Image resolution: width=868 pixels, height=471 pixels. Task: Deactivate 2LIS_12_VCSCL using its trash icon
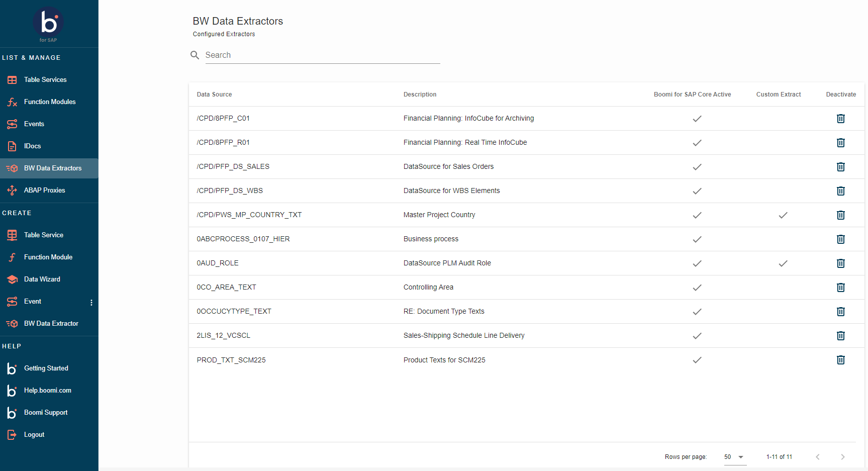pos(840,336)
